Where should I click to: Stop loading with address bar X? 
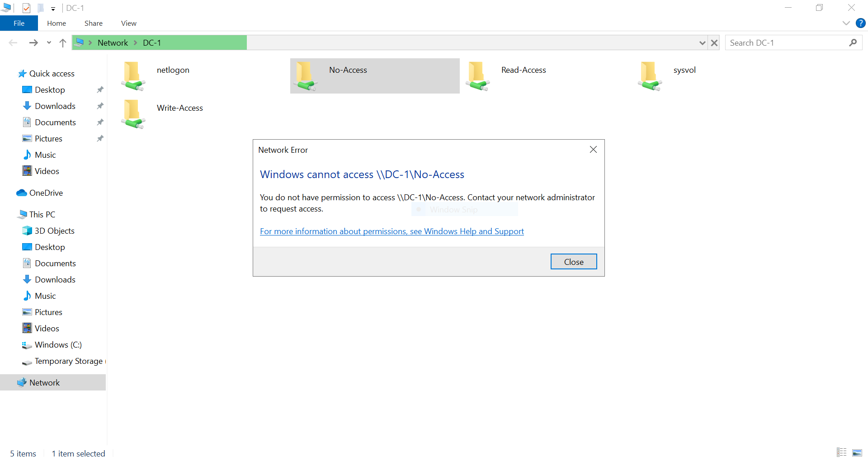pyautogui.click(x=714, y=43)
